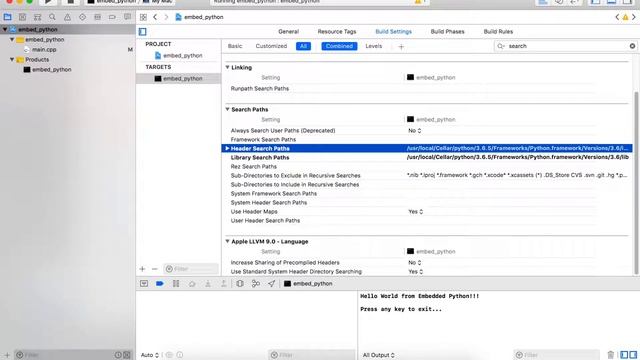Open the Project navigator folder icon
The height and width of the screenshot is (360, 640).
[x=7, y=17]
